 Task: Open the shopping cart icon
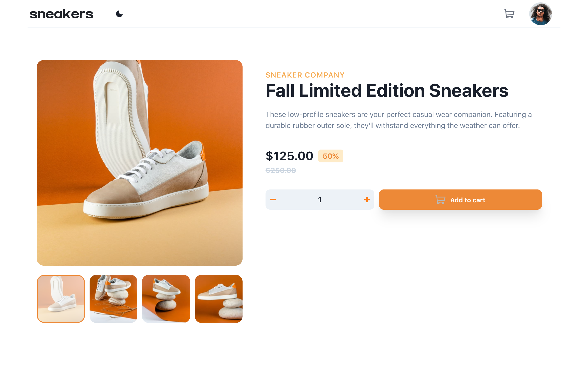click(510, 14)
